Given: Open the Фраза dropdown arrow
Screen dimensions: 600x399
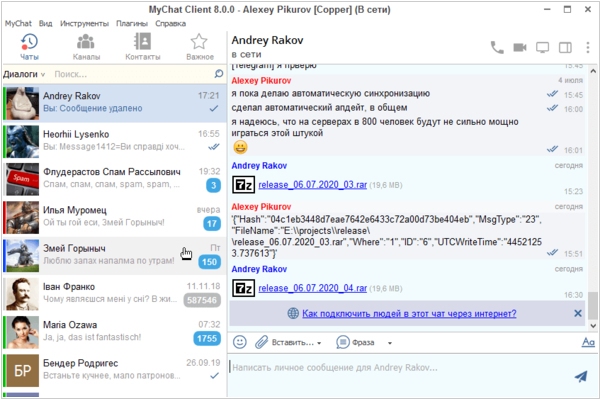Looking at the screenshot, I should point(390,343).
